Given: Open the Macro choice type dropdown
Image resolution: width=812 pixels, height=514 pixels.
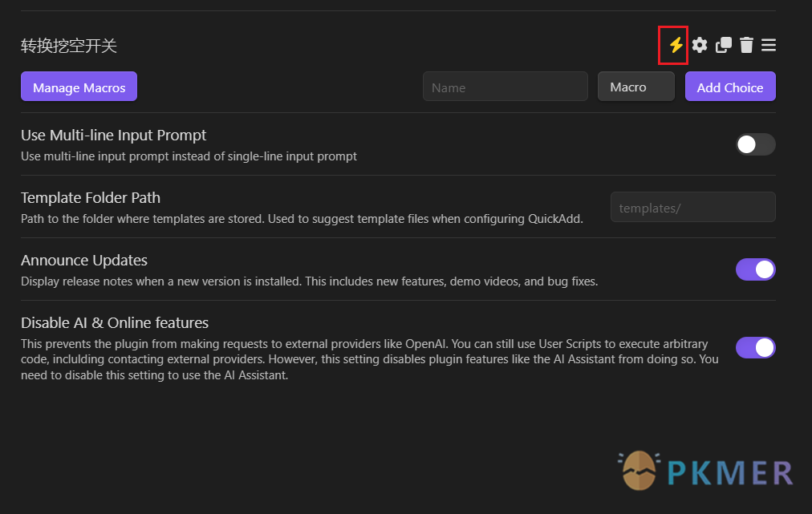Looking at the screenshot, I should coord(635,87).
